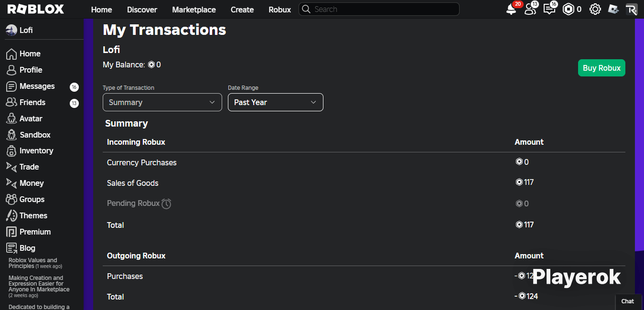This screenshot has height=310, width=644.
Task: Click the Robux balance icon in header
Action: [x=568, y=9]
